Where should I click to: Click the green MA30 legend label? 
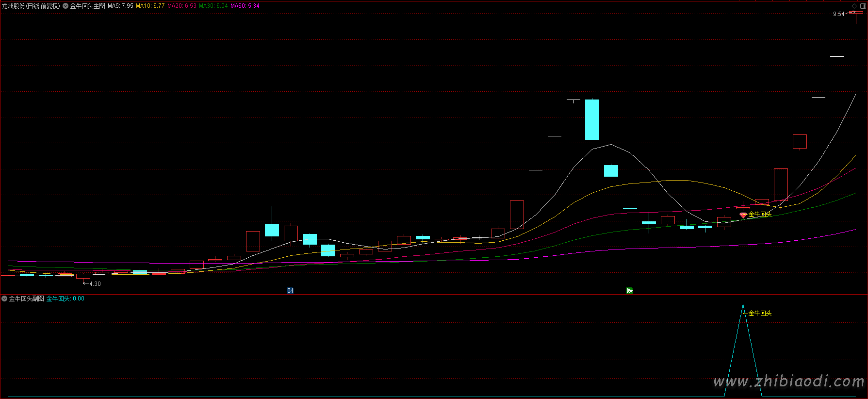pyautogui.click(x=213, y=6)
